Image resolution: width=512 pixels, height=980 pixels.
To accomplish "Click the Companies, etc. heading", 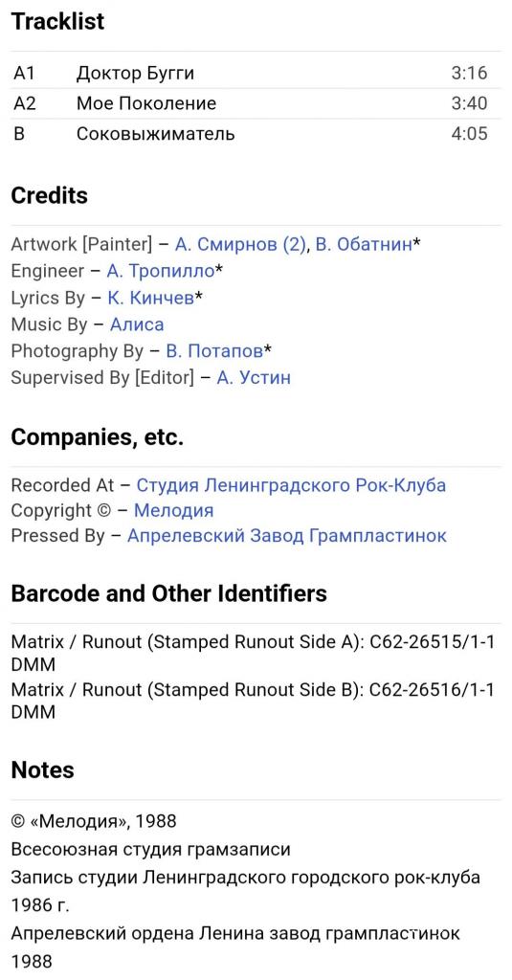I will [98, 437].
